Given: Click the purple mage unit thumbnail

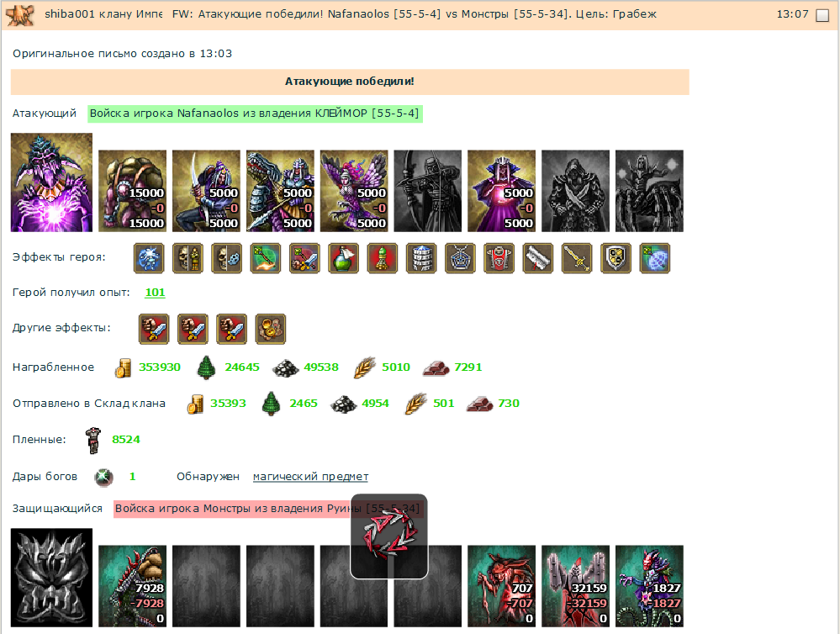Looking at the screenshot, I should [x=501, y=191].
